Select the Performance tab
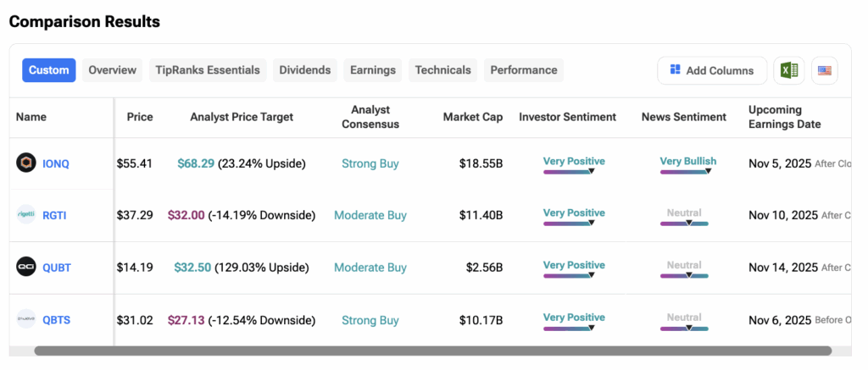 coord(523,70)
